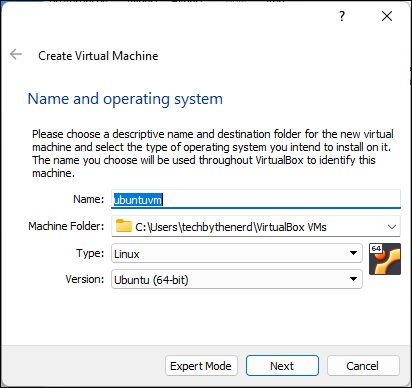The height and width of the screenshot is (388, 412).
Task: Click the "Create Virtual Machine" title text
Action: click(98, 56)
